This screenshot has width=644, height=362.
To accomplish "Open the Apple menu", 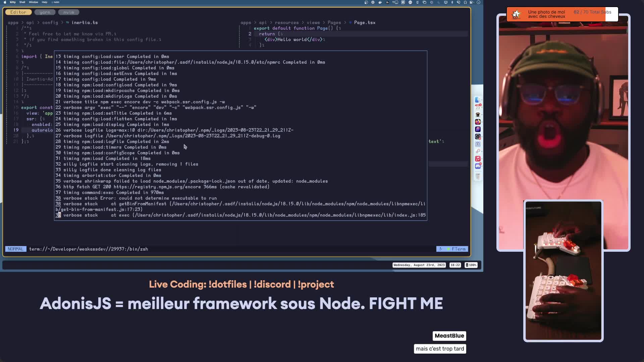I will coord(5,2).
